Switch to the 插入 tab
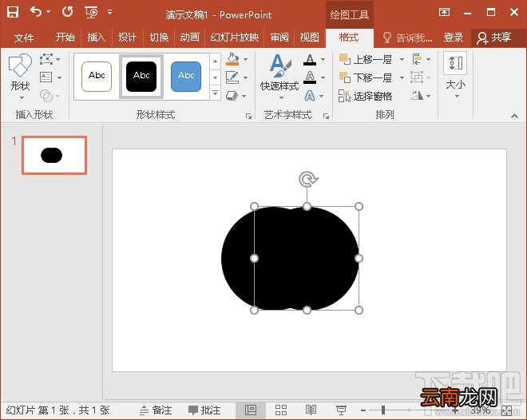The height and width of the screenshot is (420, 527). [96, 37]
